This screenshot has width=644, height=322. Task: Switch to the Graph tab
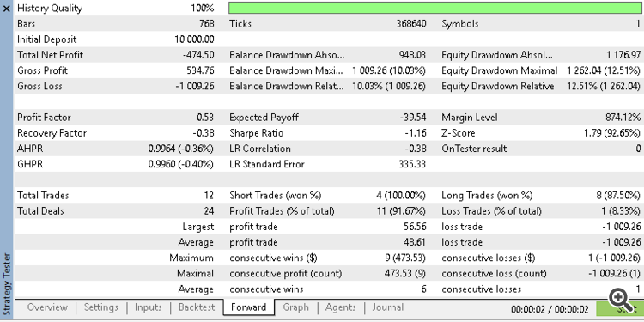295,307
